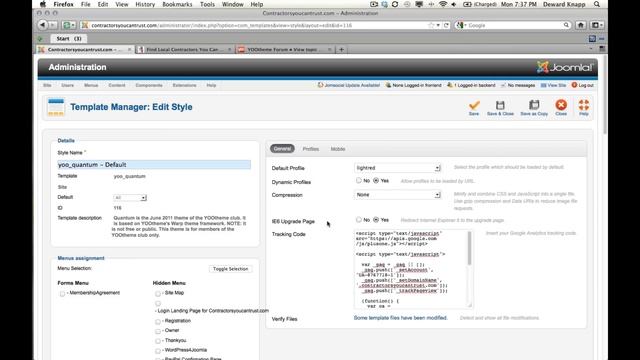The image size is (640, 360).
Task: Click the Firefox back arrow button
Action: 42,25
